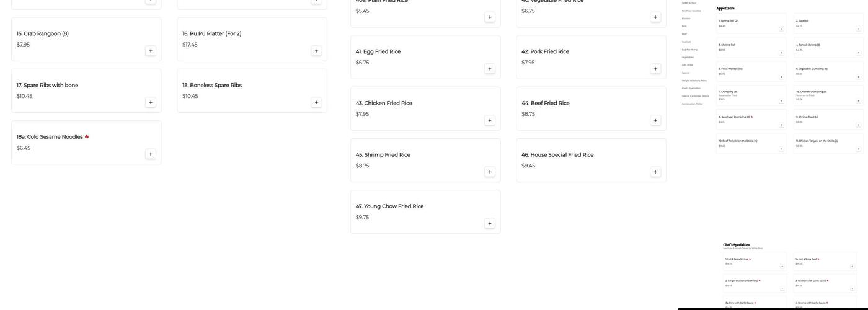Screen dimensions: 868x310
Task: Open Hot & Spicy Shrimp specialty item
Action: click(737, 259)
